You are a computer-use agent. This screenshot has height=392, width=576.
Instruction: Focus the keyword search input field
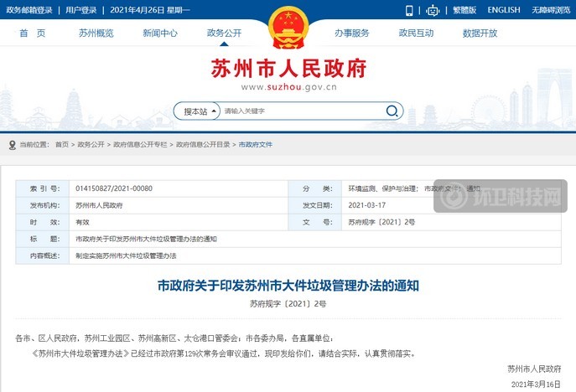301,111
